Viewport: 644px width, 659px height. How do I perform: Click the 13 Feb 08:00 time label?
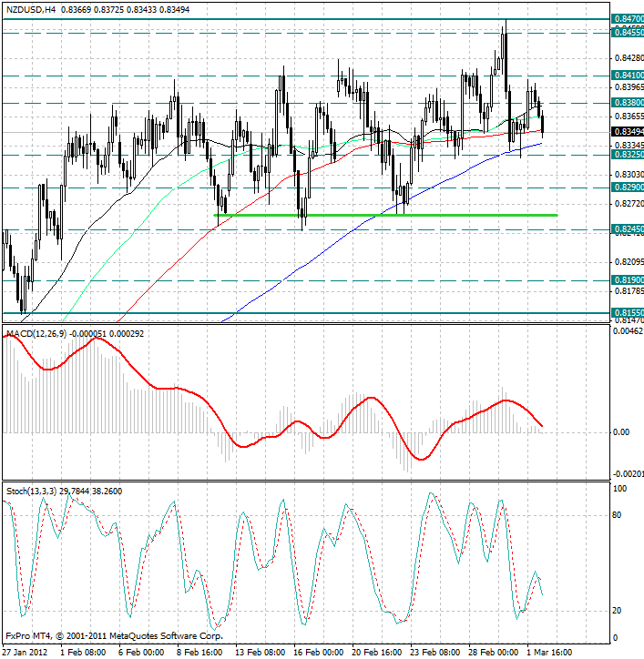pyautogui.click(x=260, y=652)
